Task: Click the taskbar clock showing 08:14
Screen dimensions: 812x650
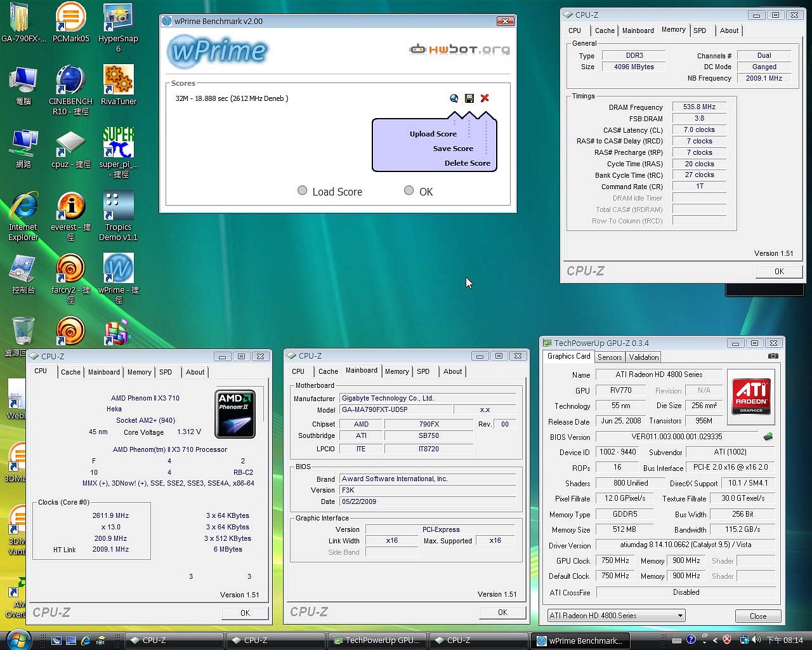Action: pyautogui.click(x=785, y=640)
